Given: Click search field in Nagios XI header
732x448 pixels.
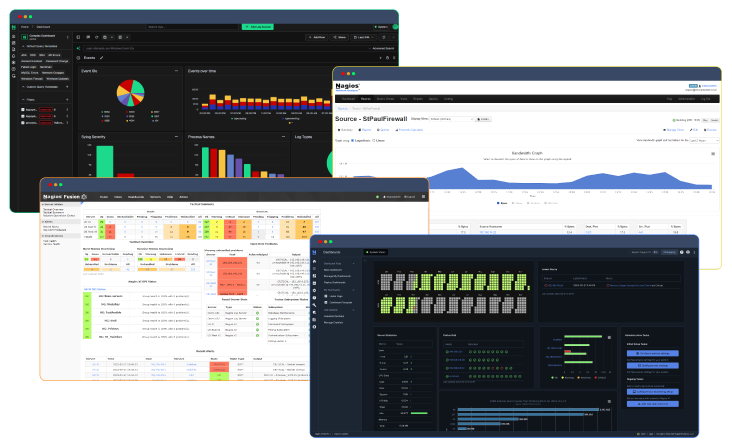Looking at the screenshot, I should point(645,252).
